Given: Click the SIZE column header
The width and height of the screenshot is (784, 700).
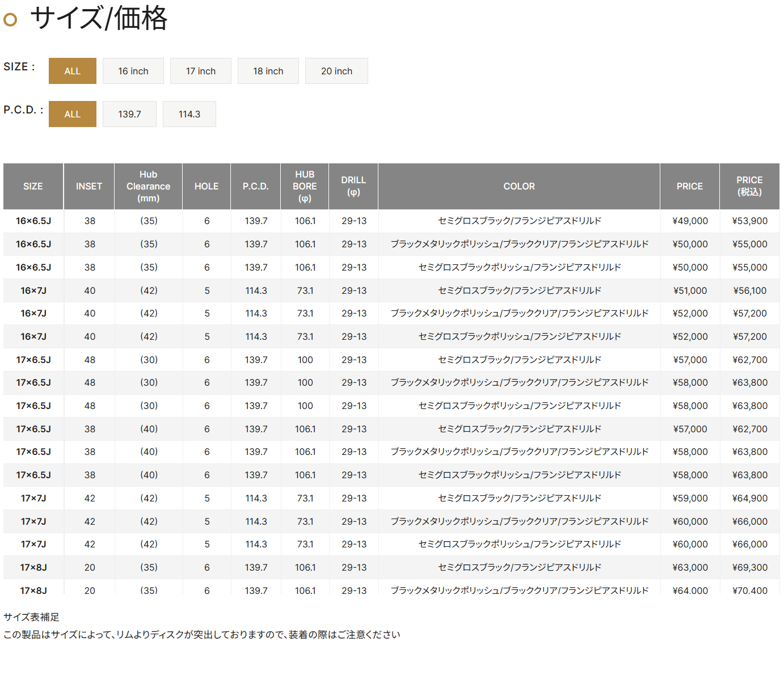Looking at the screenshot, I should [33, 187].
